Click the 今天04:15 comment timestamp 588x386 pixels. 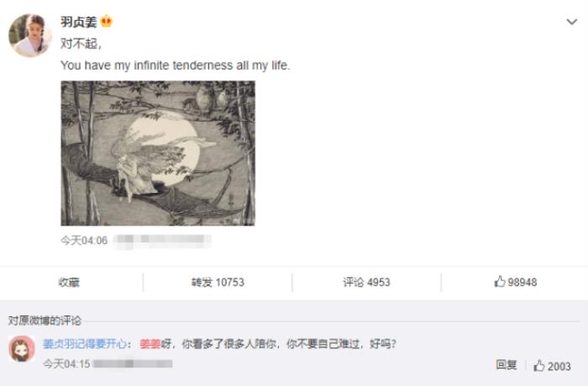click(66, 363)
